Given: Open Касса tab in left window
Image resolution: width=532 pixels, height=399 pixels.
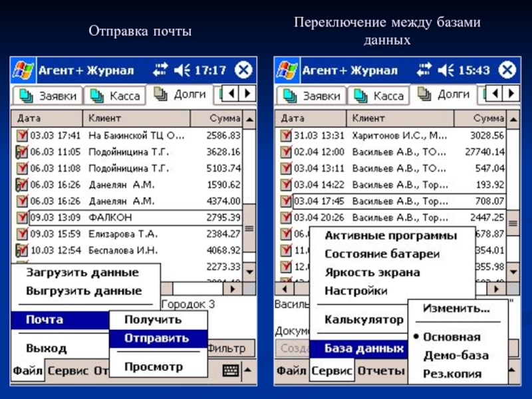Looking at the screenshot, I should pos(114,96).
